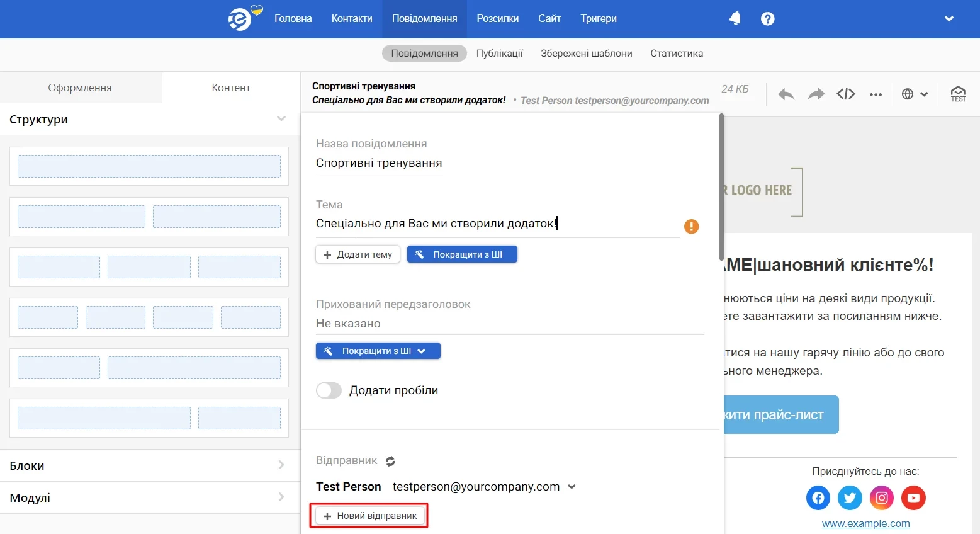Click the eSputnik logo icon
980x534 pixels.
pos(240,19)
